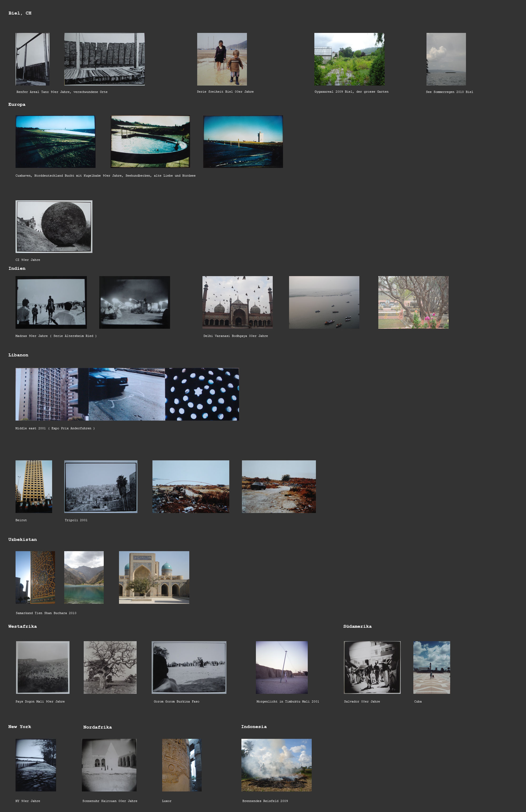
Task: Click the Buchara madrasa courtyard photo
Action: (x=154, y=577)
